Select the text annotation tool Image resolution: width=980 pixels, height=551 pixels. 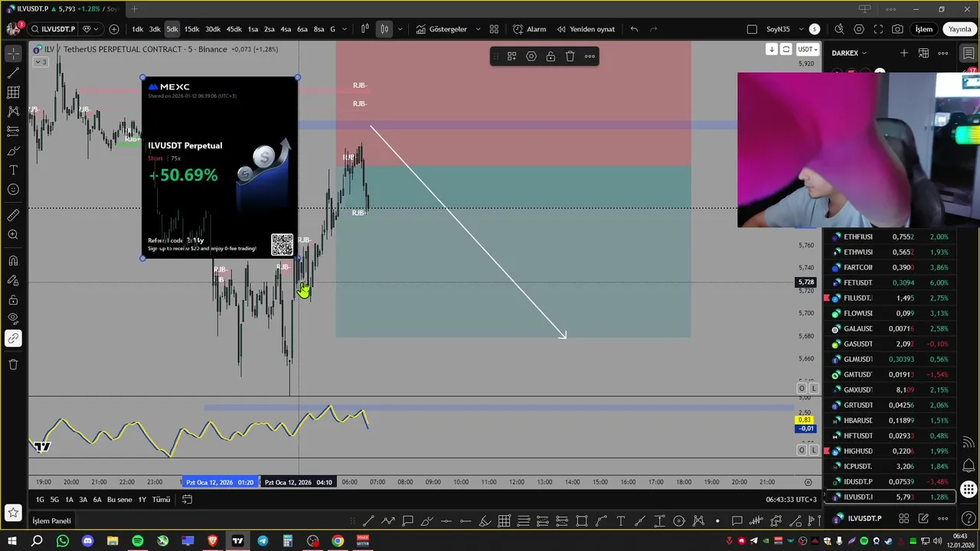coord(13,170)
